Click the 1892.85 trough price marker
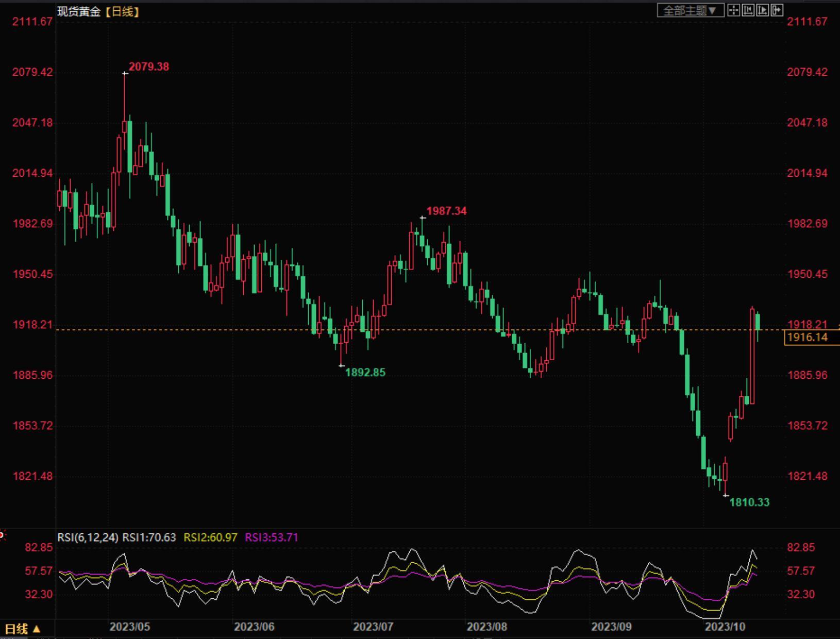Screen dimensions: 840x639 pos(365,372)
